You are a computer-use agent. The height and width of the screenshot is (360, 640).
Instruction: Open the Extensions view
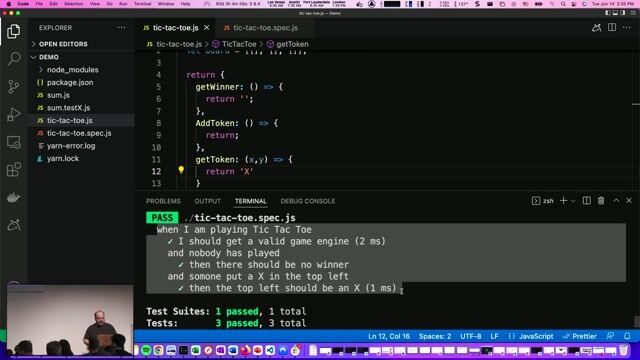coord(13,169)
